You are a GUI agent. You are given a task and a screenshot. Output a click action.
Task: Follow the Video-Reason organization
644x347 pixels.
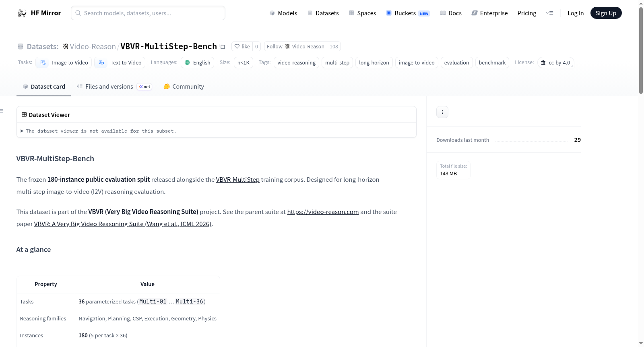[x=295, y=46]
